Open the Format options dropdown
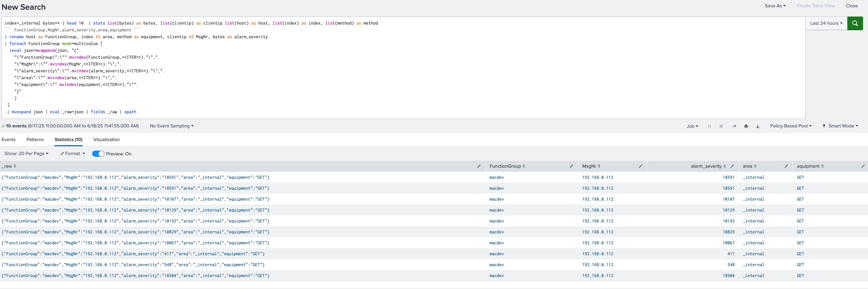 point(73,153)
